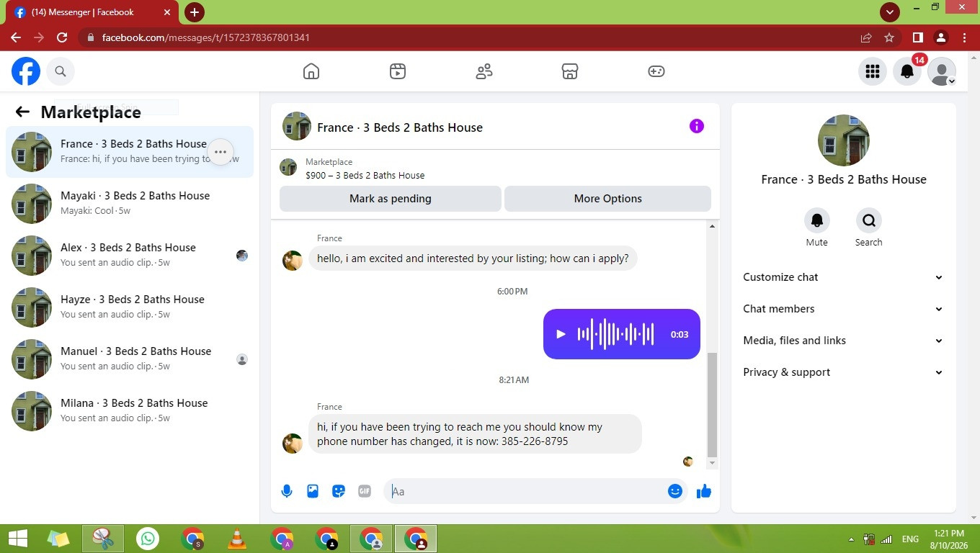
Task: Open Manuel 3 Beds 2 Baths conversation
Action: [x=130, y=359]
